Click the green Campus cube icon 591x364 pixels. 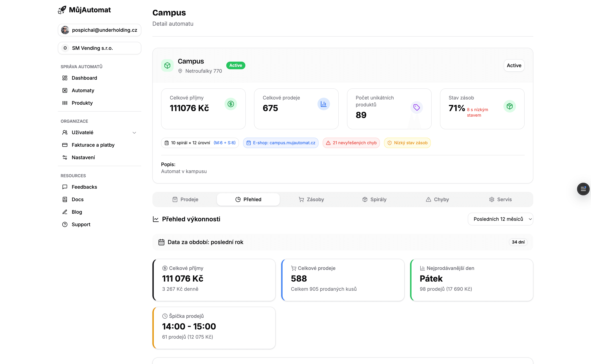[167, 65]
